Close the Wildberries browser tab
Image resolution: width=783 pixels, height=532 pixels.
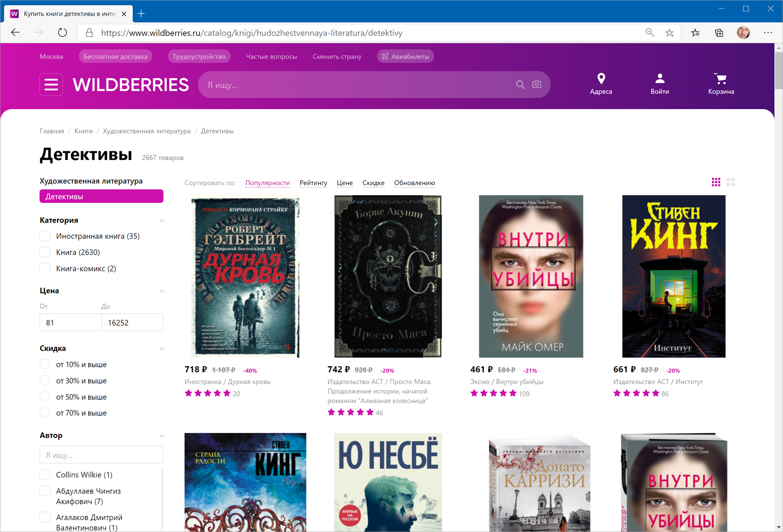point(124,14)
